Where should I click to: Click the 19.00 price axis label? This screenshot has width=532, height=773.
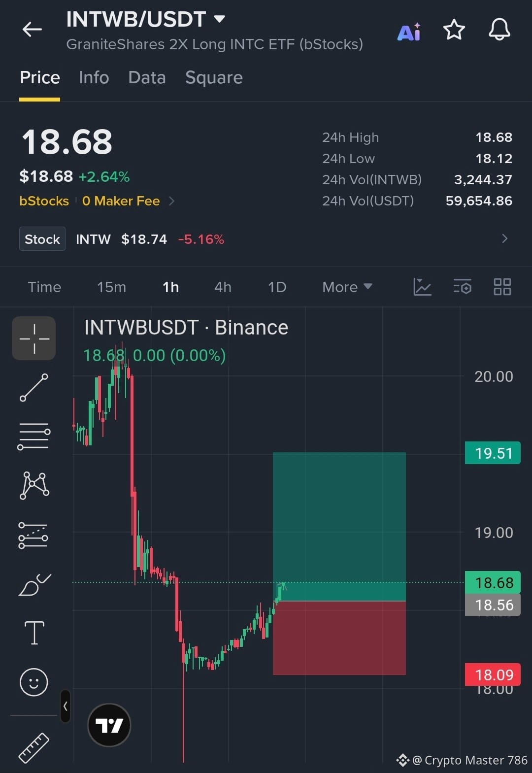click(x=494, y=533)
